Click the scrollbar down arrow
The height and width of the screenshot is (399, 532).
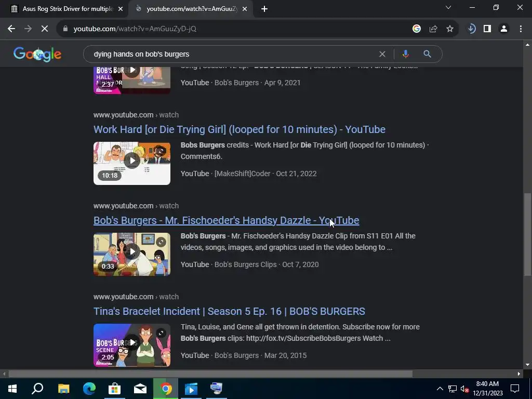(528, 365)
